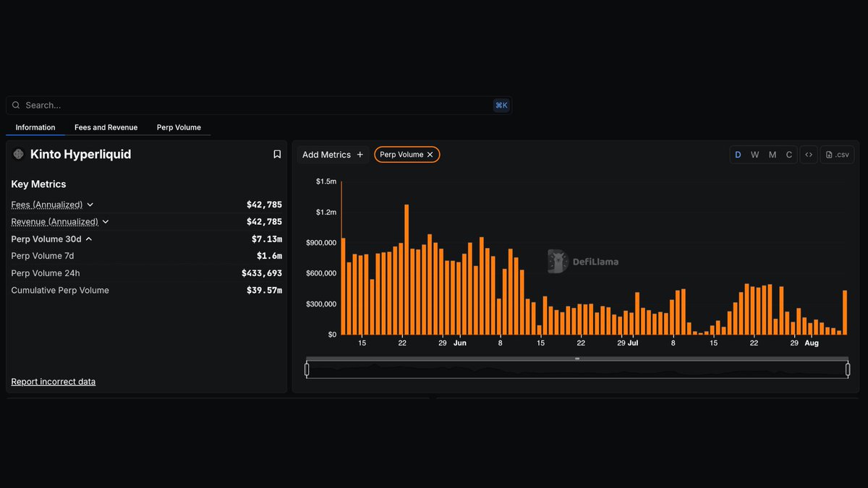Click the $39.57m value

click(264, 291)
